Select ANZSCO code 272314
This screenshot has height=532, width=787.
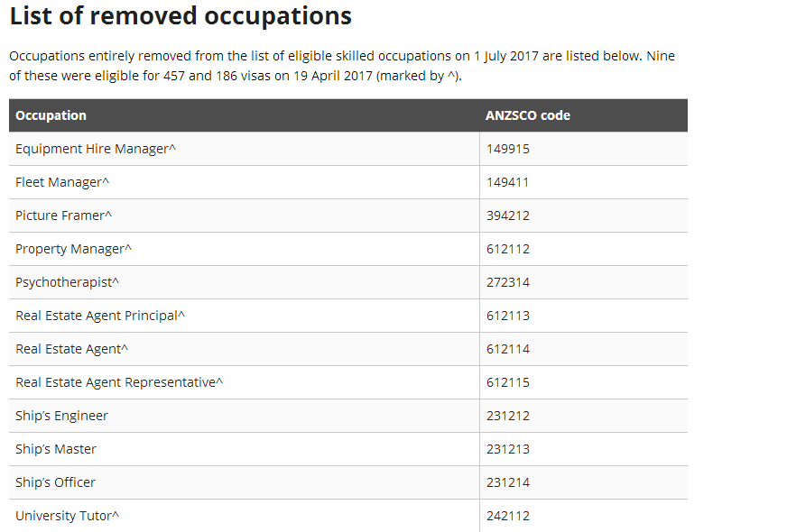(508, 282)
